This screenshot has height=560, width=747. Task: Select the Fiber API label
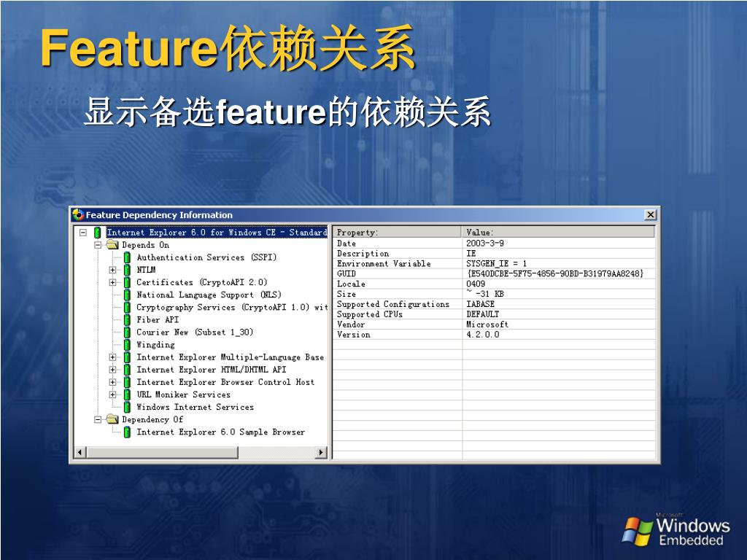click(x=158, y=319)
